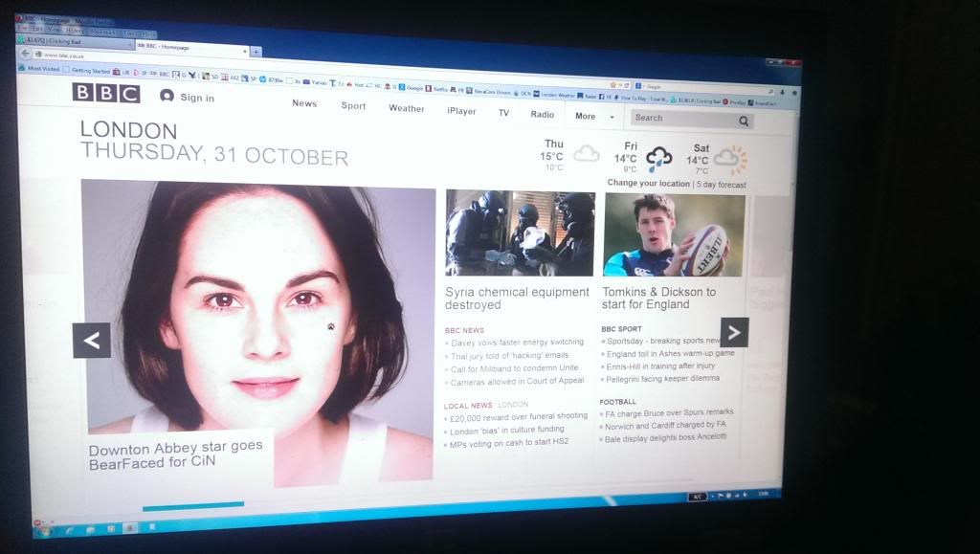The image size is (980, 554).
Task: Click the BBC logo
Action: [x=106, y=93]
